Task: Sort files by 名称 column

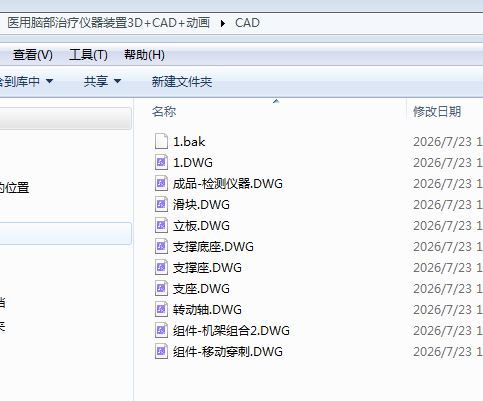Action: [164, 111]
